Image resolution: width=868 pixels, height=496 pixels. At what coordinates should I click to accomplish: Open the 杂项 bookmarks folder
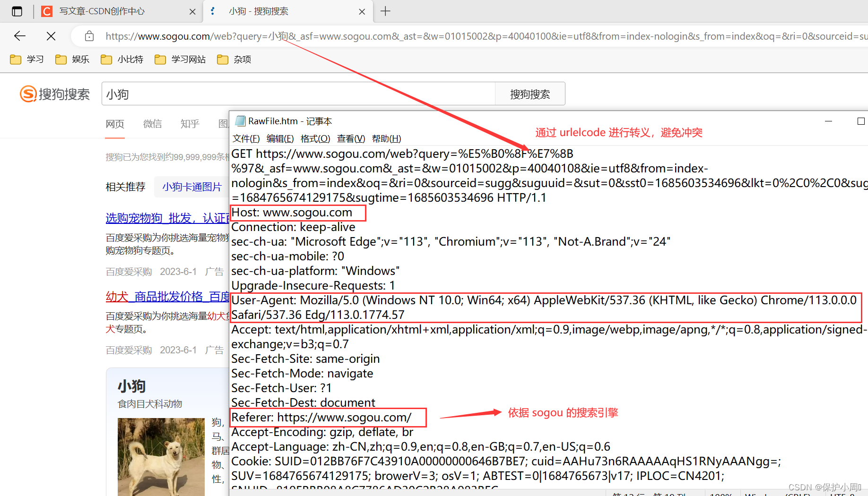tap(234, 60)
